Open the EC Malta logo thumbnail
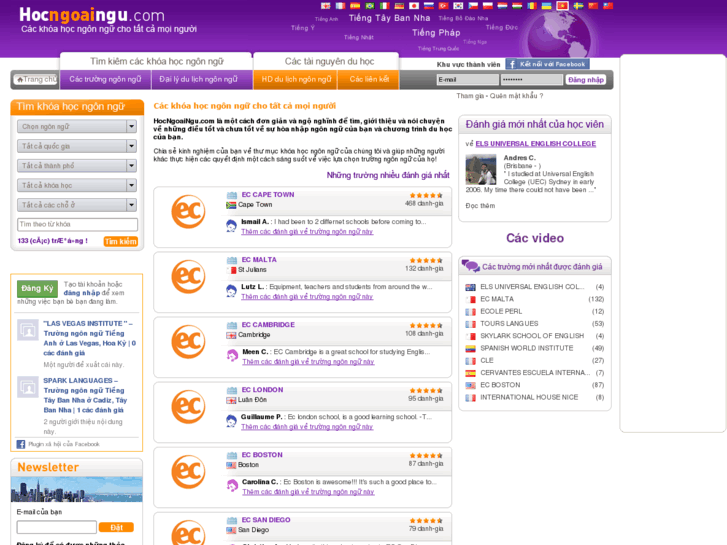727x545 pixels. tap(188, 276)
